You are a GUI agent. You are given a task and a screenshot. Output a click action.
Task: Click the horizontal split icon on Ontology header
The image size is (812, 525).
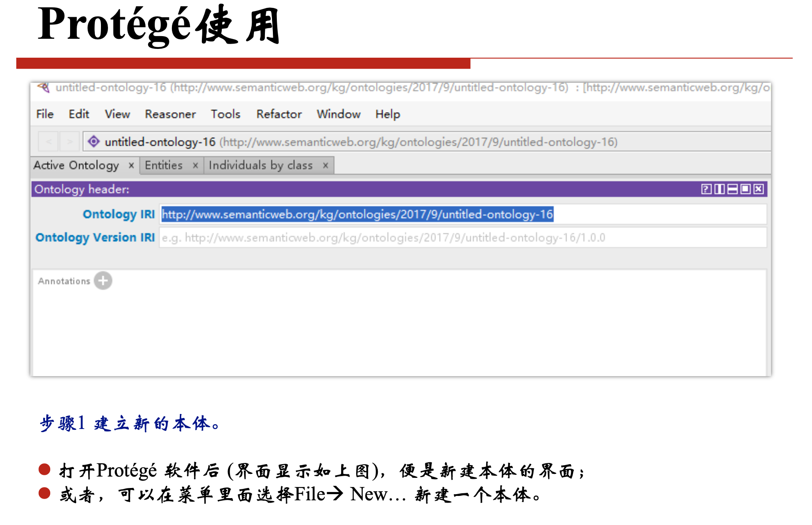point(733,189)
